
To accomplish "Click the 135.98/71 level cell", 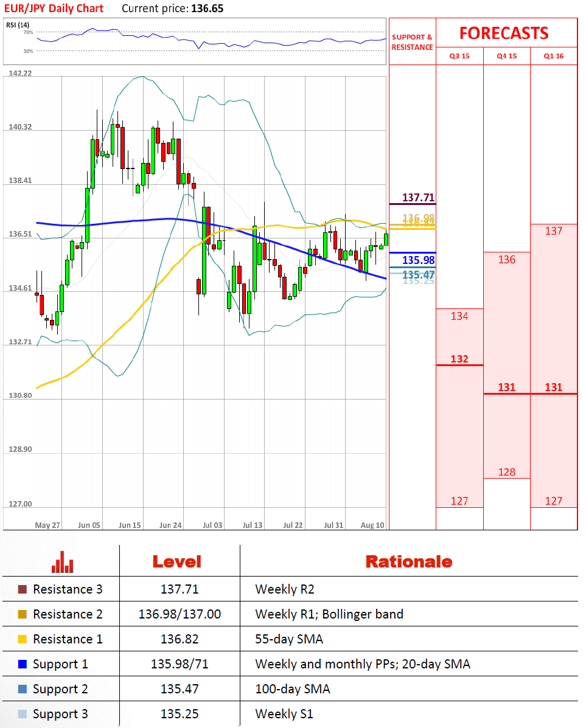I will pyautogui.click(x=180, y=664).
